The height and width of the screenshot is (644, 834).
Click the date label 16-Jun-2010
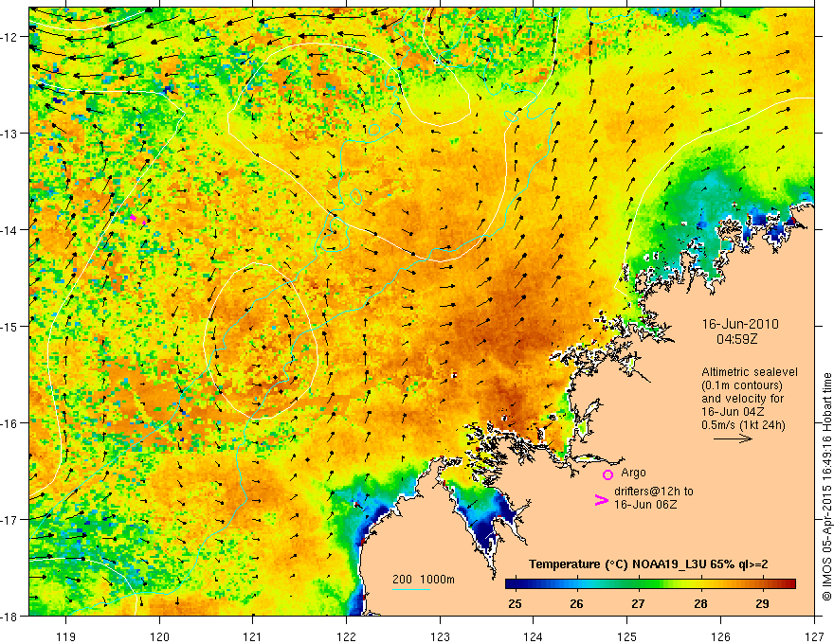coord(740,324)
